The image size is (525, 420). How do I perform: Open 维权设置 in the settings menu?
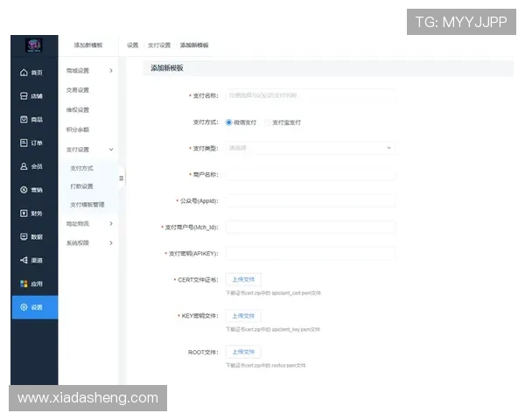[x=78, y=110]
